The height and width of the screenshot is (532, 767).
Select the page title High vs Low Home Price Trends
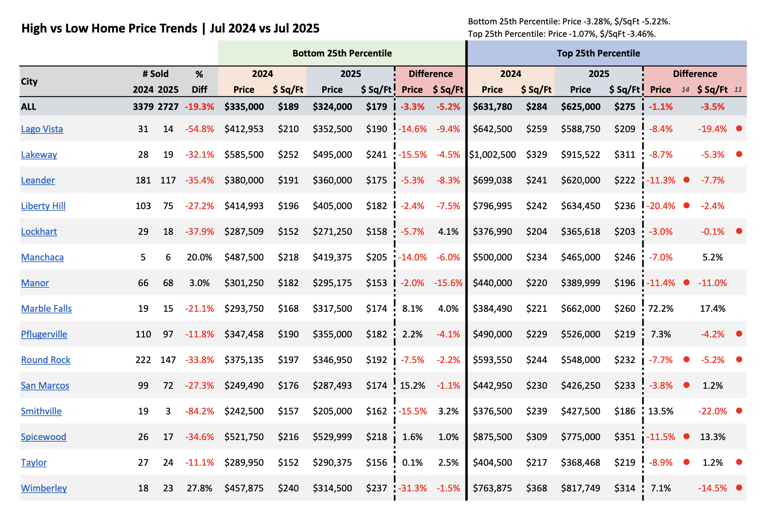[x=170, y=28]
